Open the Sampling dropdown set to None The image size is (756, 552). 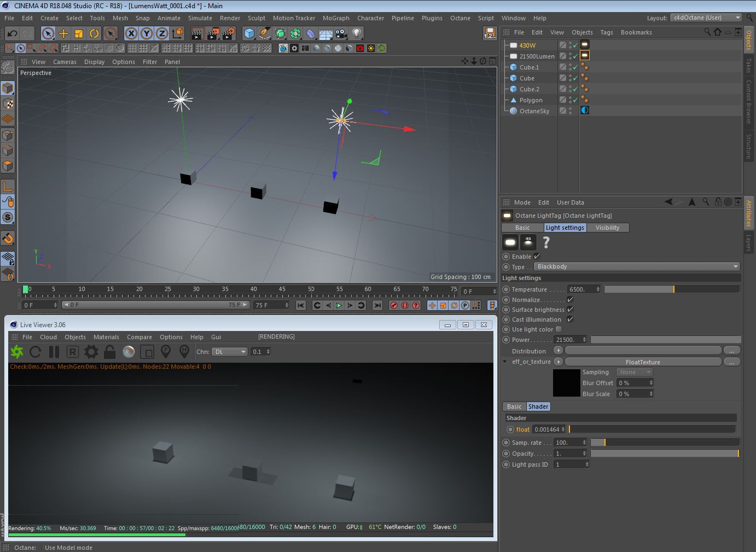pyautogui.click(x=635, y=372)
